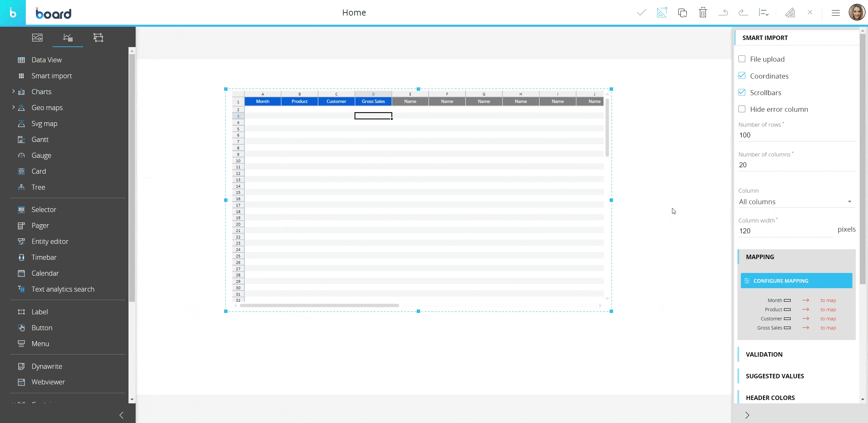Click the spreadsheet vertical scrollbar

tap(607, 128)
